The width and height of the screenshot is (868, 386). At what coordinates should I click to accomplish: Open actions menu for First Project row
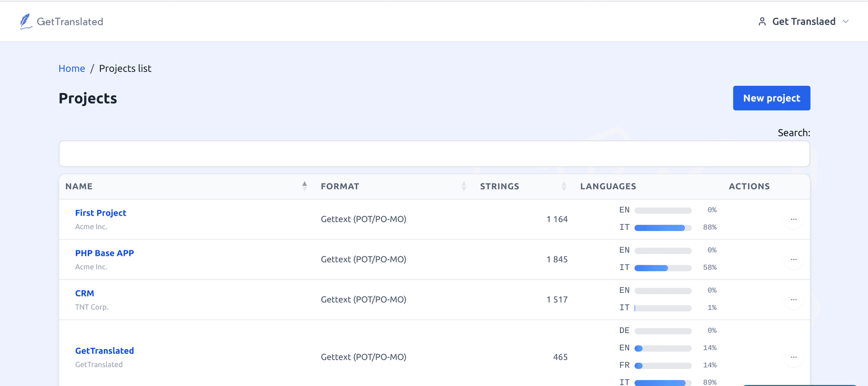[x=793, y=219]
